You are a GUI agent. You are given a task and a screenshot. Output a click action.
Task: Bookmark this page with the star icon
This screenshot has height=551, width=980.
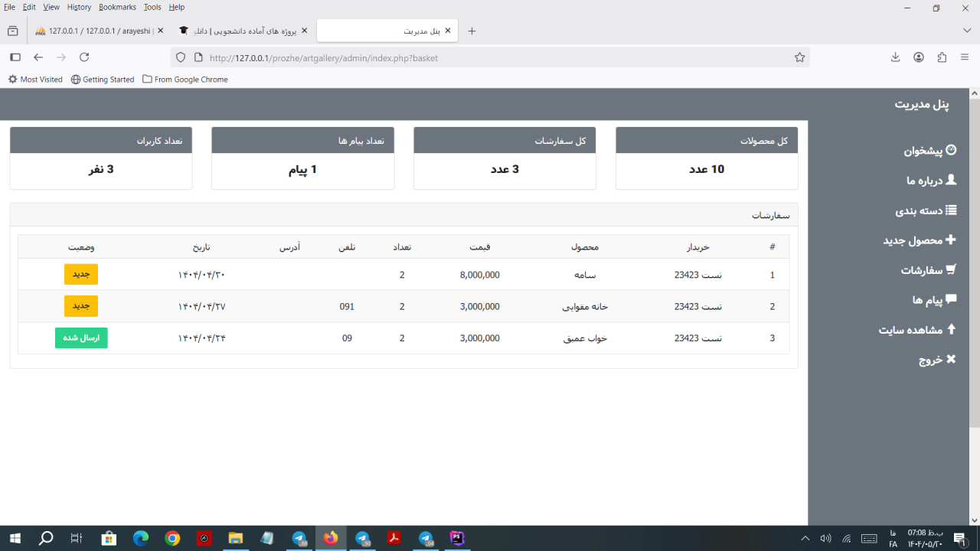[x=799, y=57]
